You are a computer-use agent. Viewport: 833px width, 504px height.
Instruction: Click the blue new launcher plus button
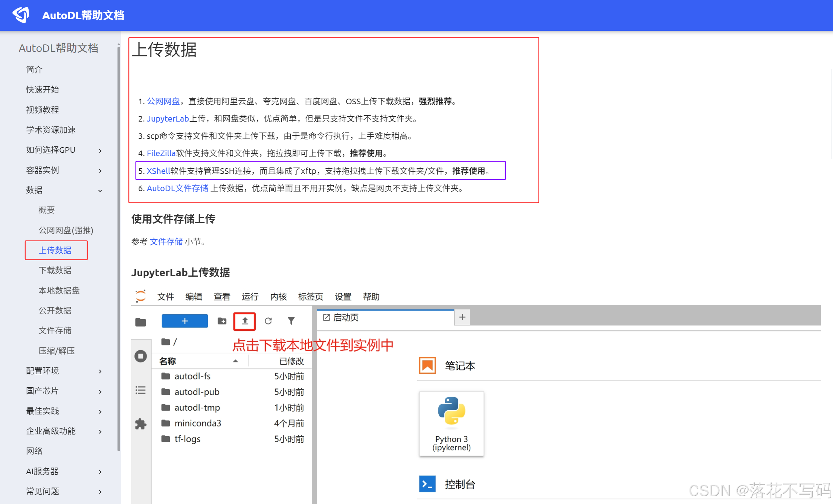click(x=185, y=321)
